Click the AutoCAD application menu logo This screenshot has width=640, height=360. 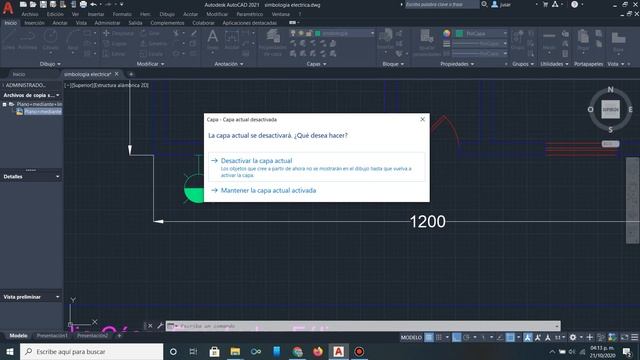click(8, 8)
